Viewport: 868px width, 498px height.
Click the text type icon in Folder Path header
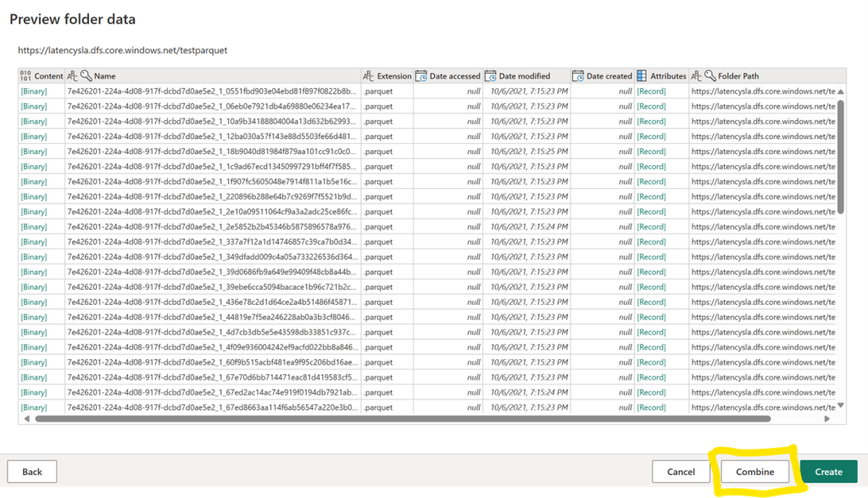point(697,76)
